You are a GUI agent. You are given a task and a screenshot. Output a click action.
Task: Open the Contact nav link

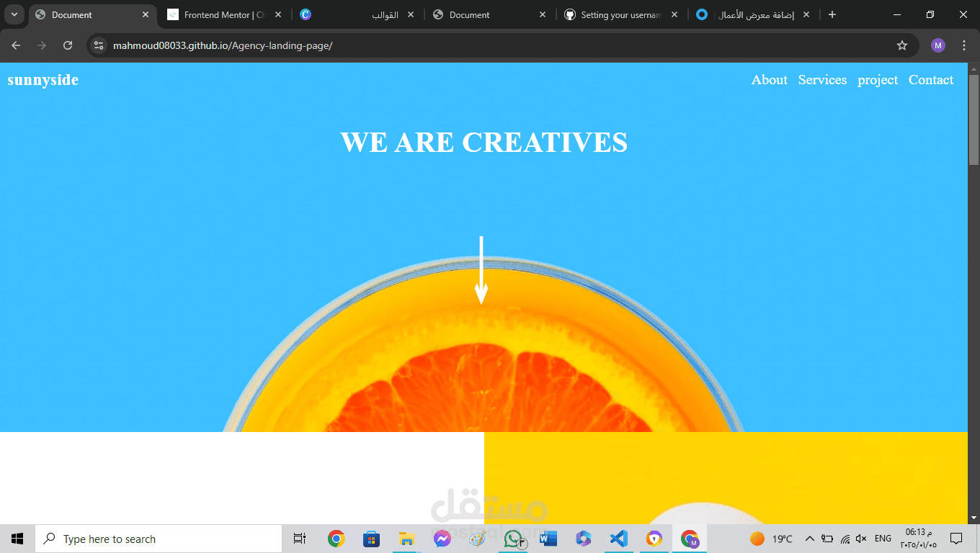[931, 80]
